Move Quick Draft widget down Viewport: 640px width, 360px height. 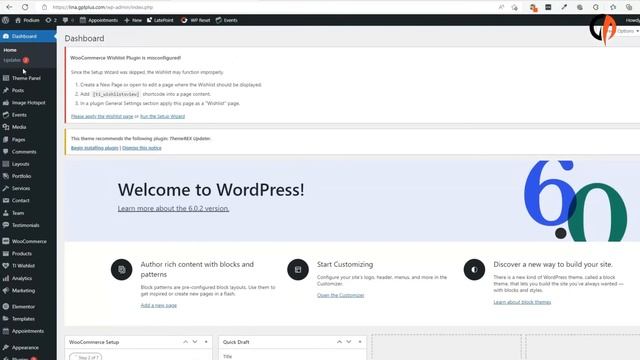tap(349, 342)
